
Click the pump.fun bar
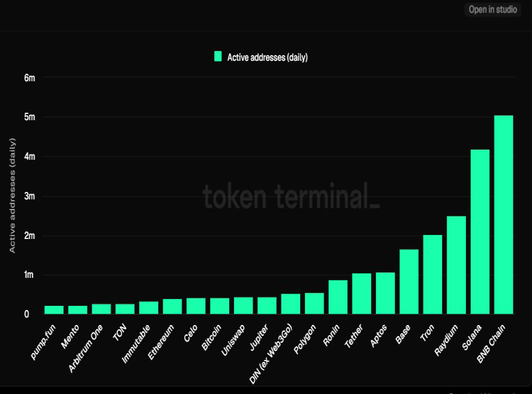point(54,309)
